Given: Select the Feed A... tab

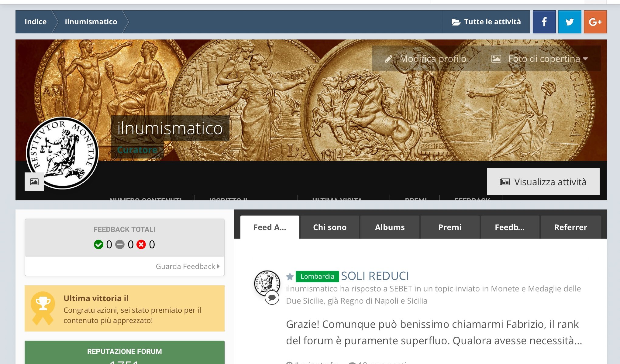Looking at the screenshot, I should (x=270, y=227).
